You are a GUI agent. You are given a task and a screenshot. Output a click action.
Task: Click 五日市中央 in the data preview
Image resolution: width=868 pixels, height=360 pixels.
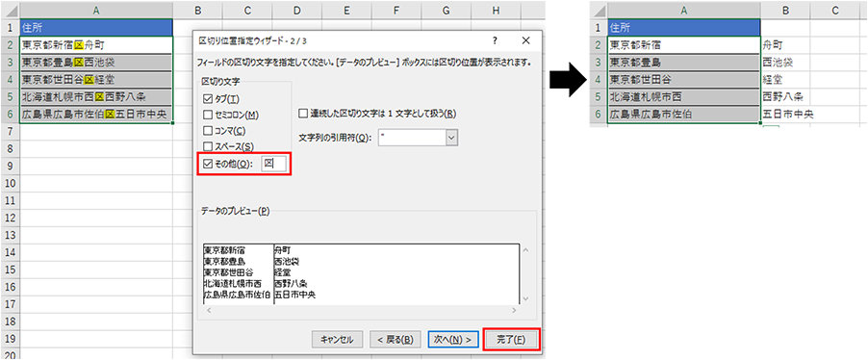[x=295, y=296]
